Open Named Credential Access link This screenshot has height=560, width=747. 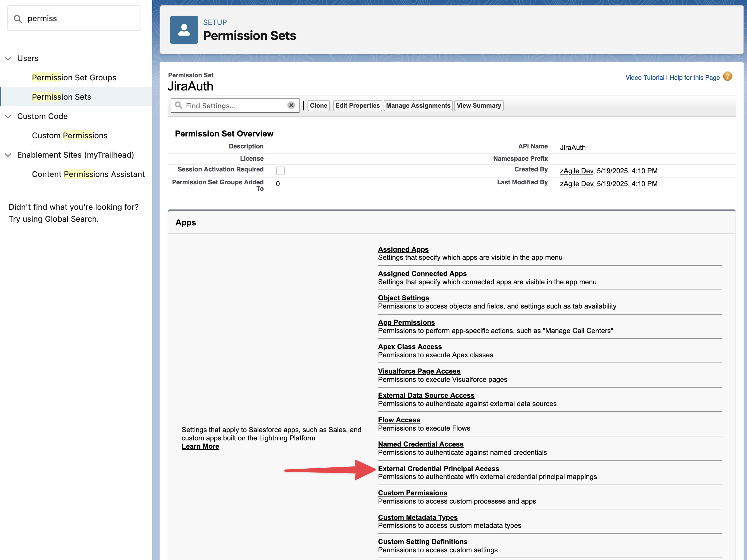[x=420, y=444]
